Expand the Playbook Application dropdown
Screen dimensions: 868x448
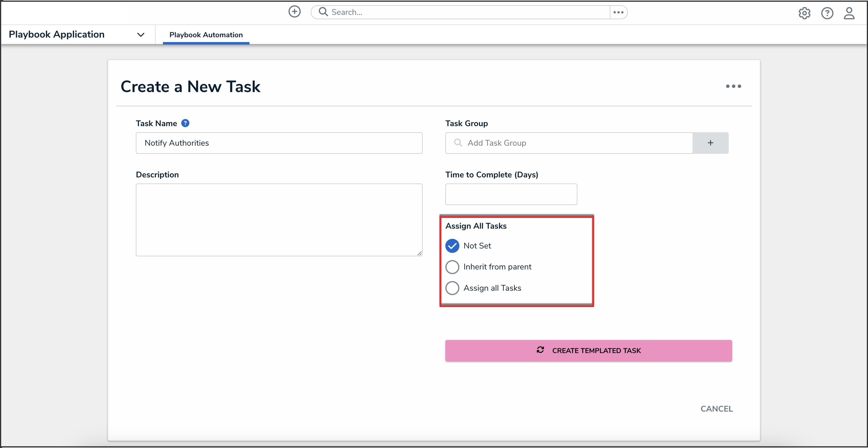pos(141,34)
